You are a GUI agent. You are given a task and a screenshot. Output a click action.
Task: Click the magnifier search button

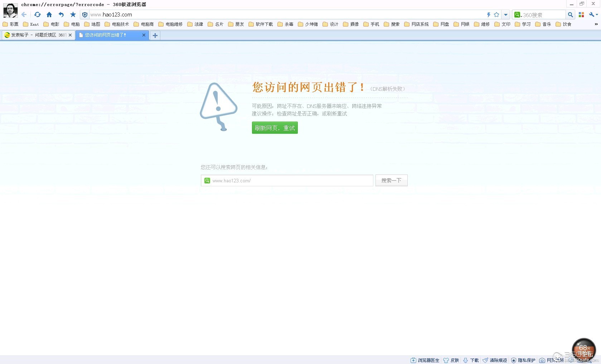click(x=571, y=15)
